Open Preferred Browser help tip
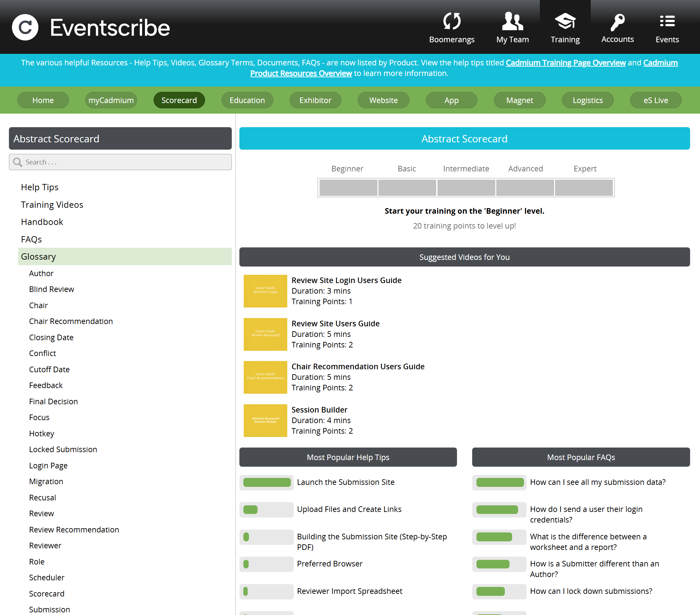The width and height of the screenshot is (700, 615). (330, 563)
